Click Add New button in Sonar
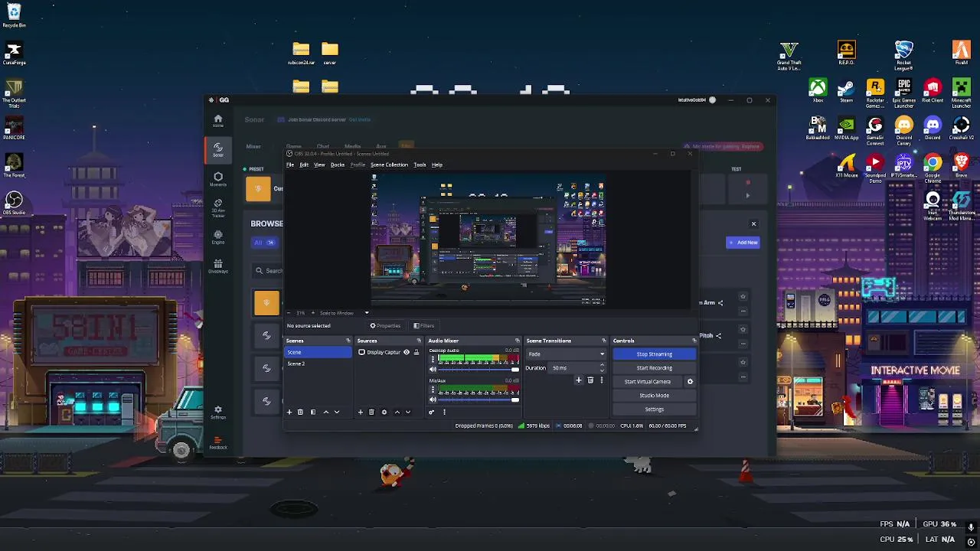This screenshot has width=980, height=551. pyautogui.click(x=743, y=243)
